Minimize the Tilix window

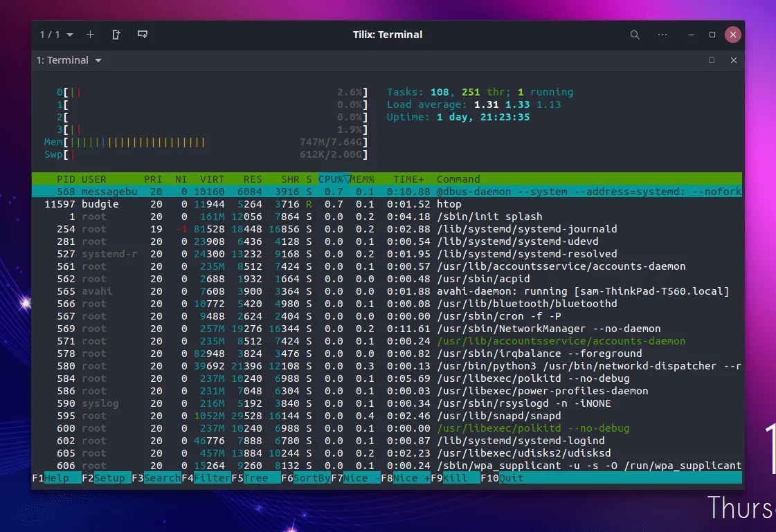[691, 35]
